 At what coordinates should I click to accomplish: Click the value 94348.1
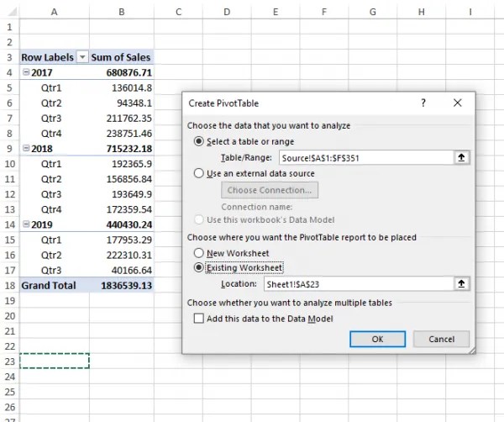coord(122,103)
